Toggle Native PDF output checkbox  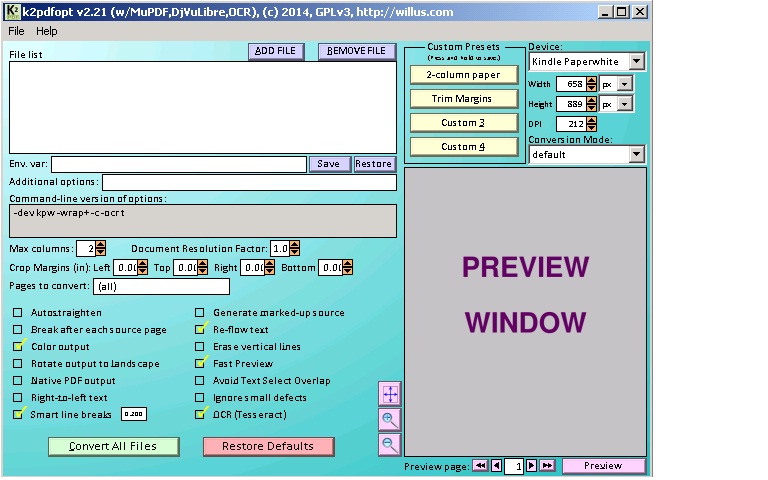coord(18,381)
